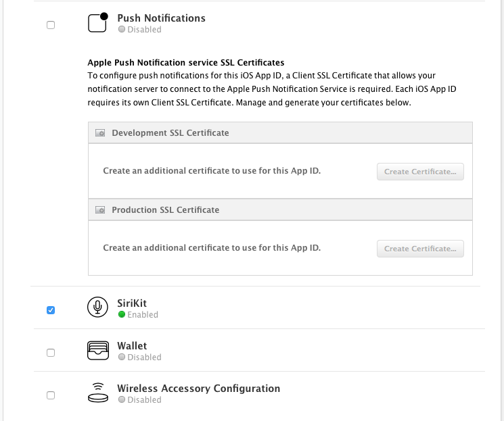Image resolution: width=504 pixels, height=421 pixels.
Task: Tick the Wallet checkbox
Action: tap(51, 353)
